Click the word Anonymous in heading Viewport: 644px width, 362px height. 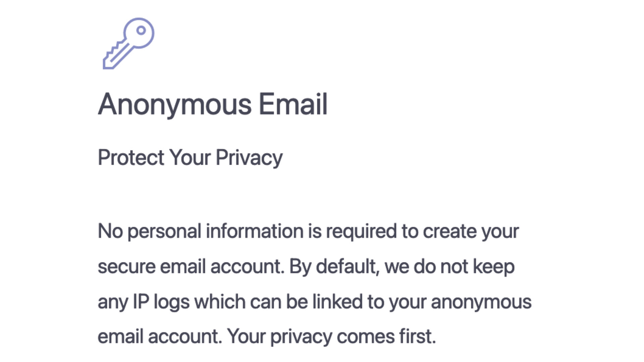click(175, 104)
